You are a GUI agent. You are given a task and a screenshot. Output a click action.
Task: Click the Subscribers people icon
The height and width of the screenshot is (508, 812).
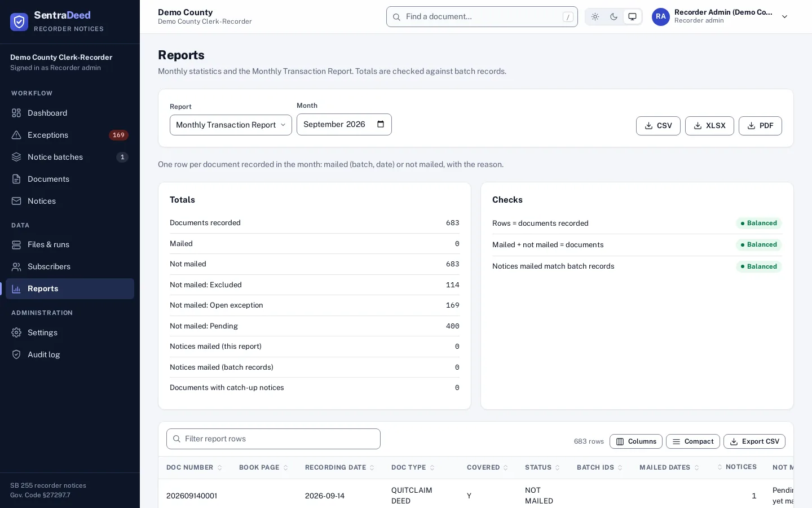click(16, 266)
